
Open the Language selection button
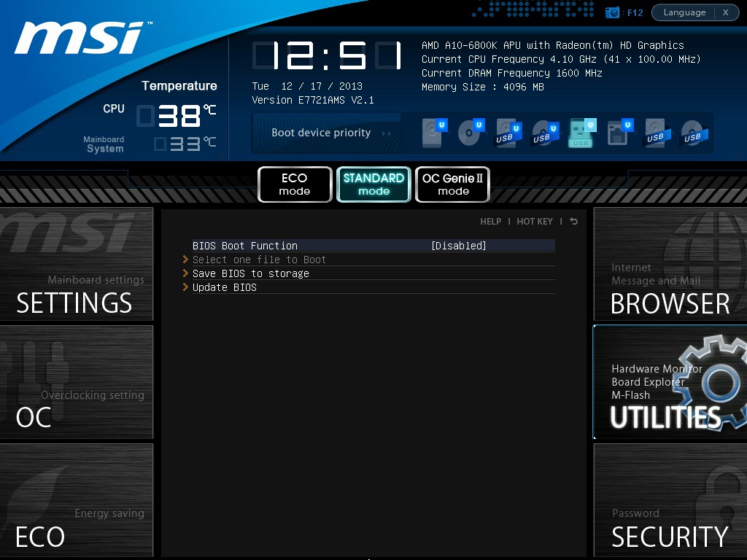(x=684, y=12)
